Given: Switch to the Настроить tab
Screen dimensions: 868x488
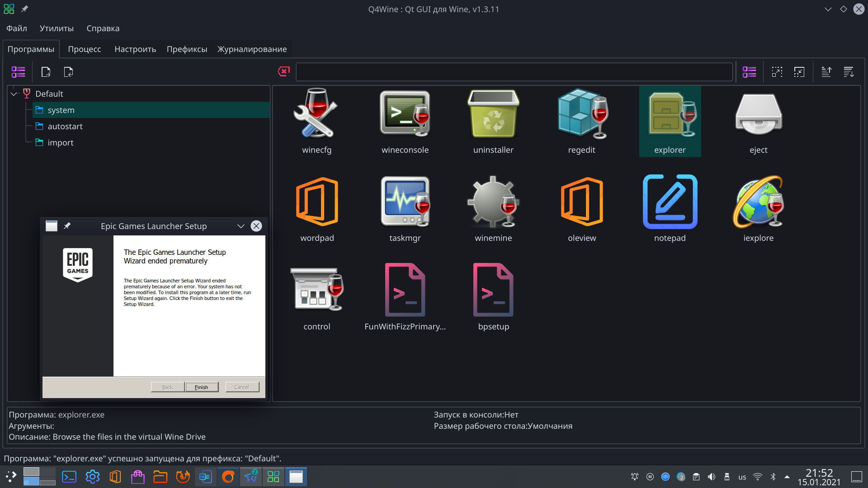Looking at the screenshot, I should click(135, 49).
